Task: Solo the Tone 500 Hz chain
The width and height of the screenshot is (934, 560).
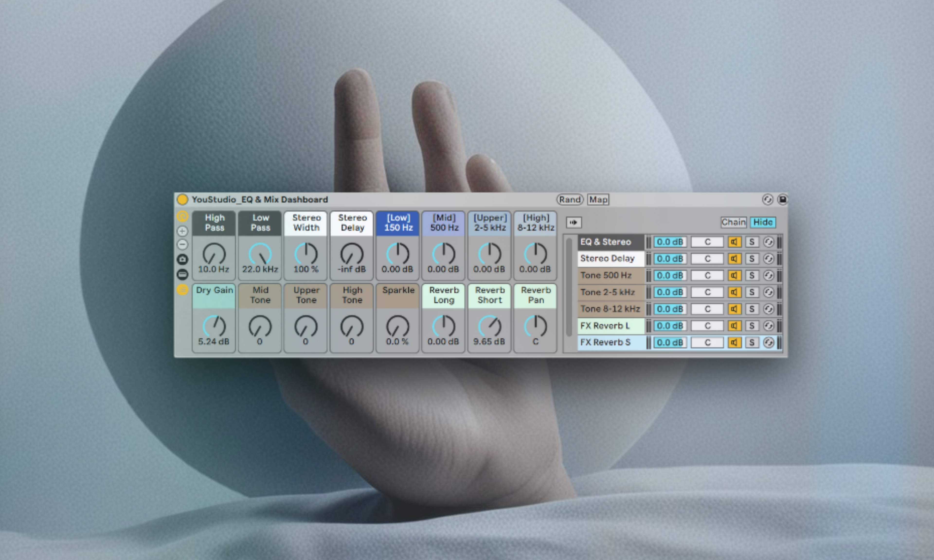Action: coord(752,275)
